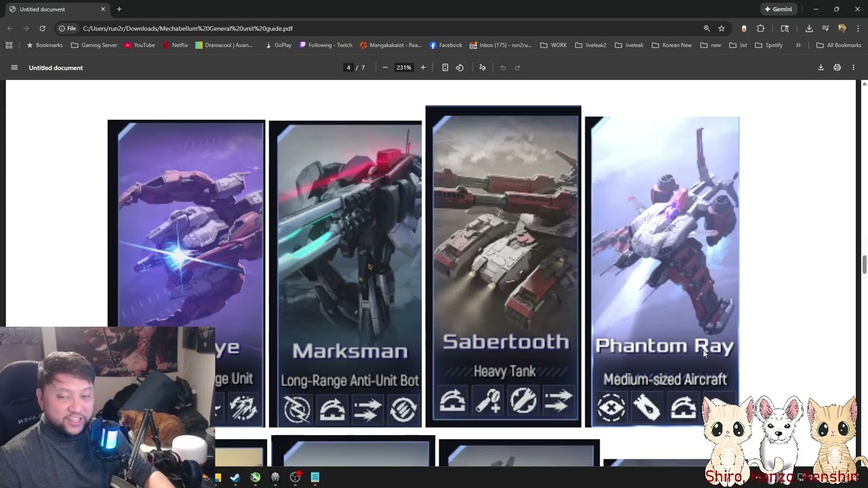Zoom out the PDF with minus button

(x=385, y=68)
